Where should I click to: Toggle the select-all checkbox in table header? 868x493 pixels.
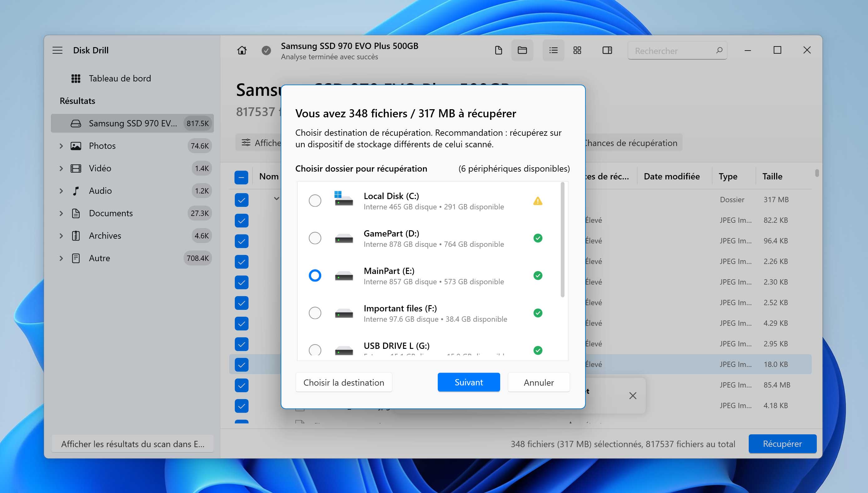(241, 177)
